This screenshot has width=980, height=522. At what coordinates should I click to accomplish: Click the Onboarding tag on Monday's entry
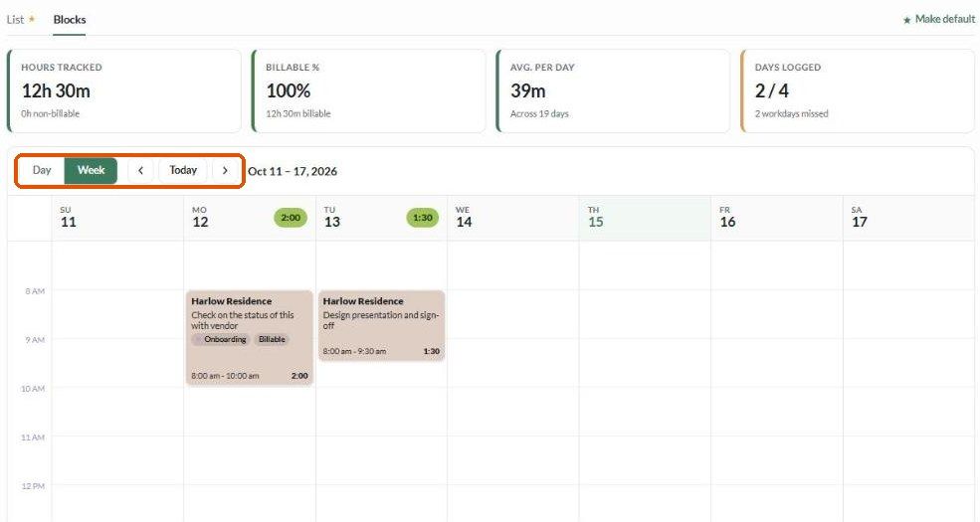220,340
